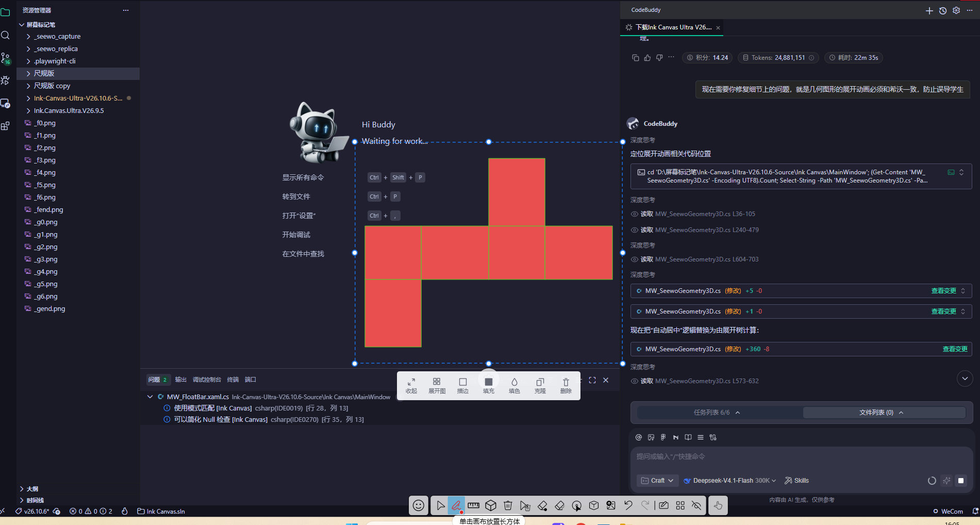
Task: Open Run and Debug icon in activity bar
Action: coord(6,80)
